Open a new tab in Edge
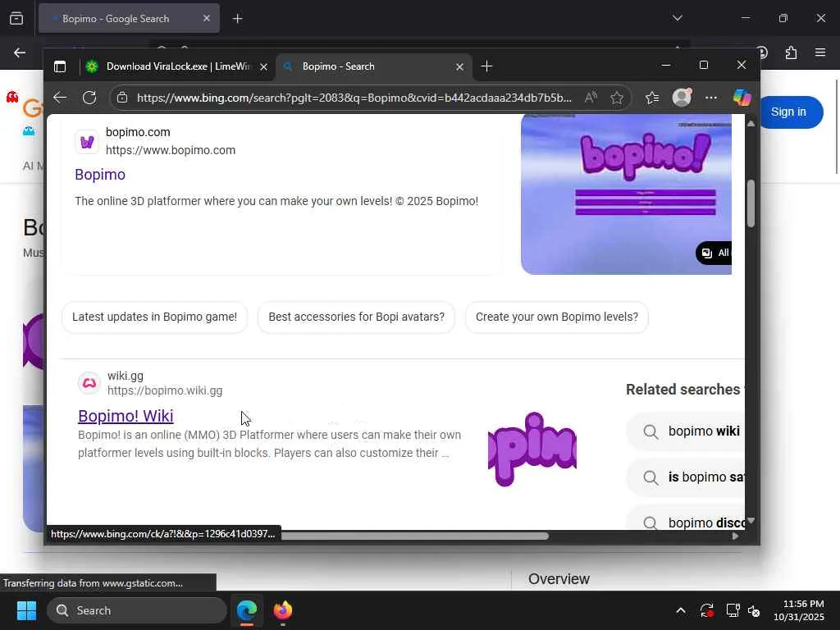840x630 pixels. click(486, 66)
